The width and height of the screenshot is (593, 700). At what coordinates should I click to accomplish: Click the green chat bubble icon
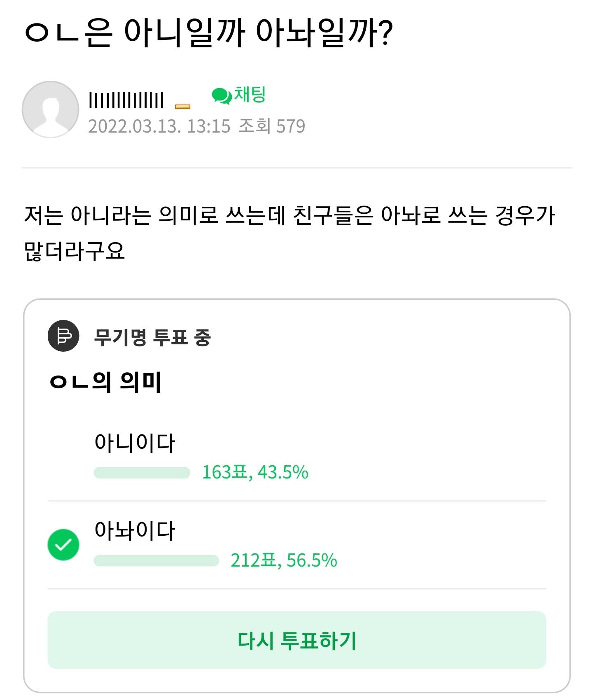(x=222, y=96)
